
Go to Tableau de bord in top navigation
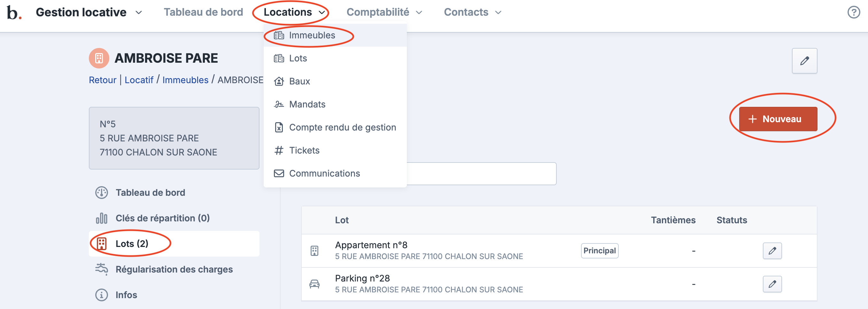point(203,12)
